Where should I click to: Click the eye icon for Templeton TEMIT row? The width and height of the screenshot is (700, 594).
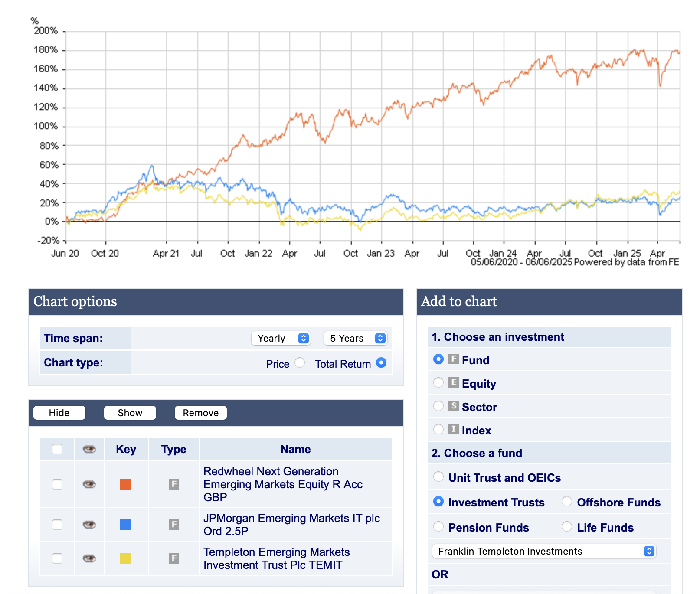point(89,558)
